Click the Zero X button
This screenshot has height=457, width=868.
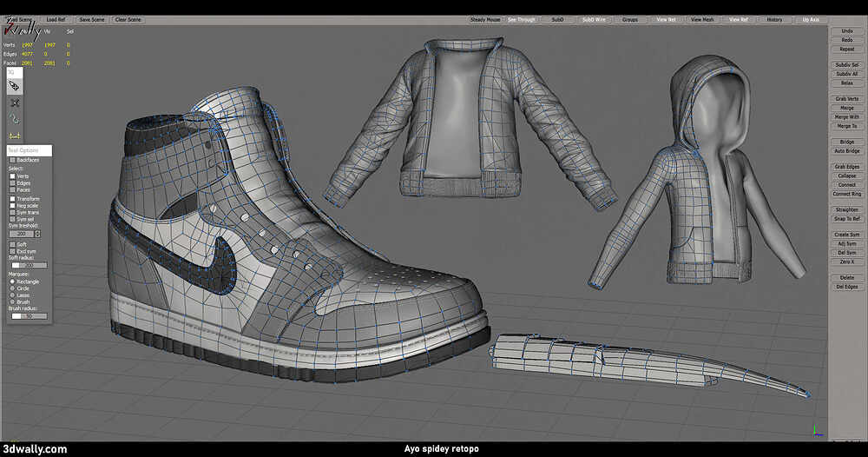point(847,262)
